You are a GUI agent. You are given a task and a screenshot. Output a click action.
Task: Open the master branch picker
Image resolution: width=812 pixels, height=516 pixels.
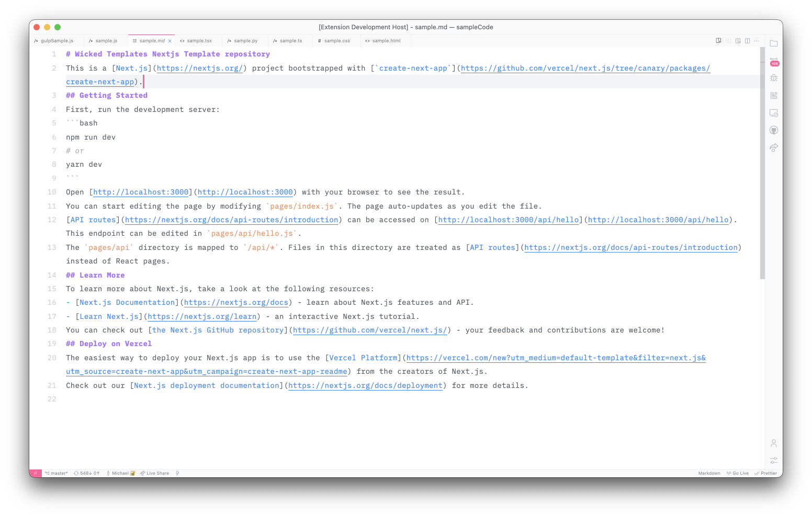point(57,473)
